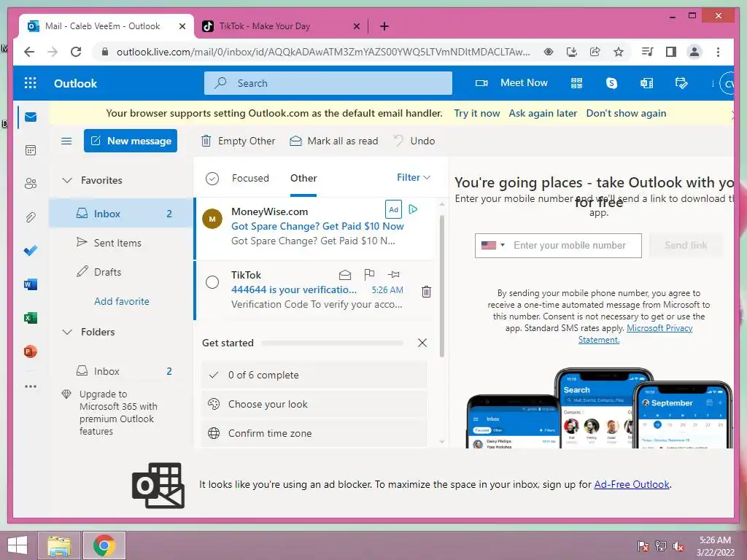Open the Outlook app launcher grid
747x560 pixels.
click(31, 83)
